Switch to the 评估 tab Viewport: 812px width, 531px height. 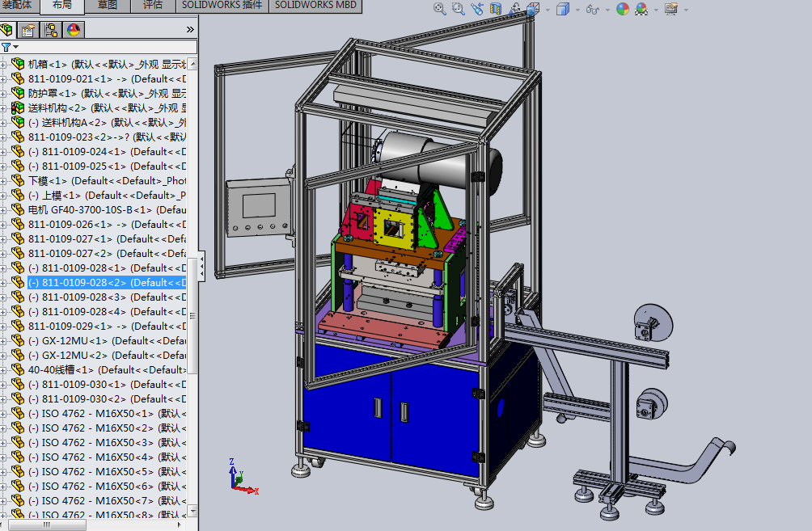152,6
